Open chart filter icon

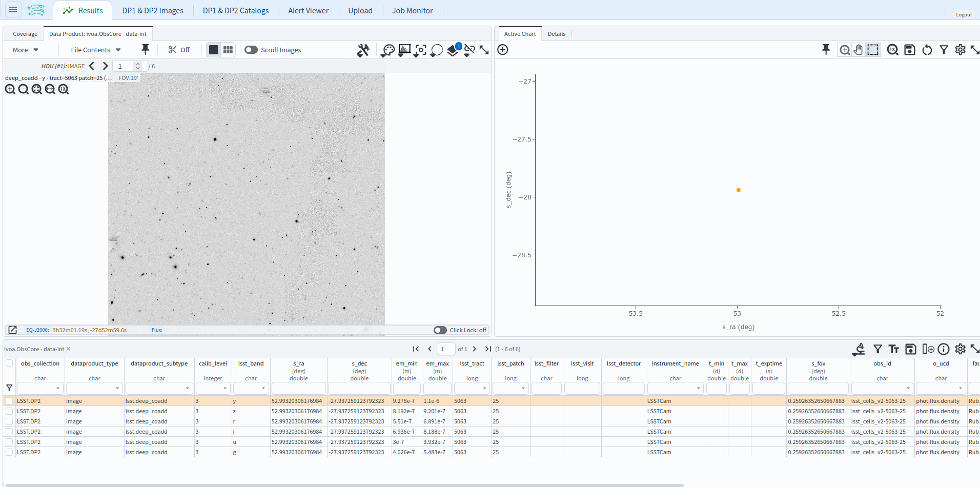944,50
